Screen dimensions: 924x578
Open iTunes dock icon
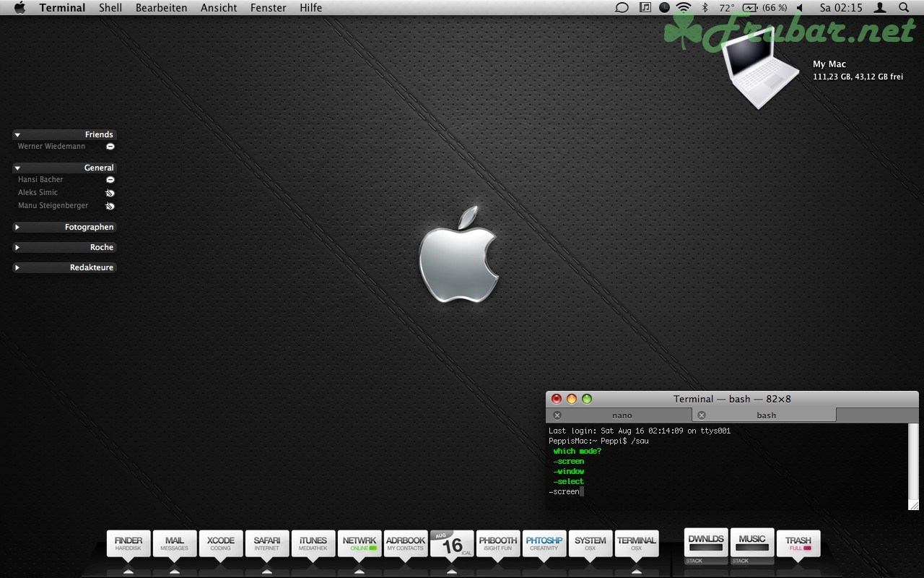(x=313, y=544)
